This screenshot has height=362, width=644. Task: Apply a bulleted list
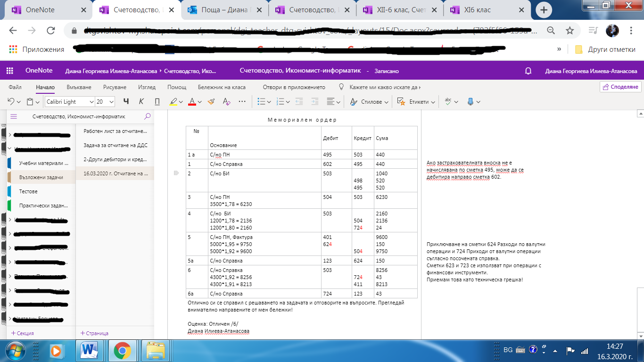(x=261, y=101)
